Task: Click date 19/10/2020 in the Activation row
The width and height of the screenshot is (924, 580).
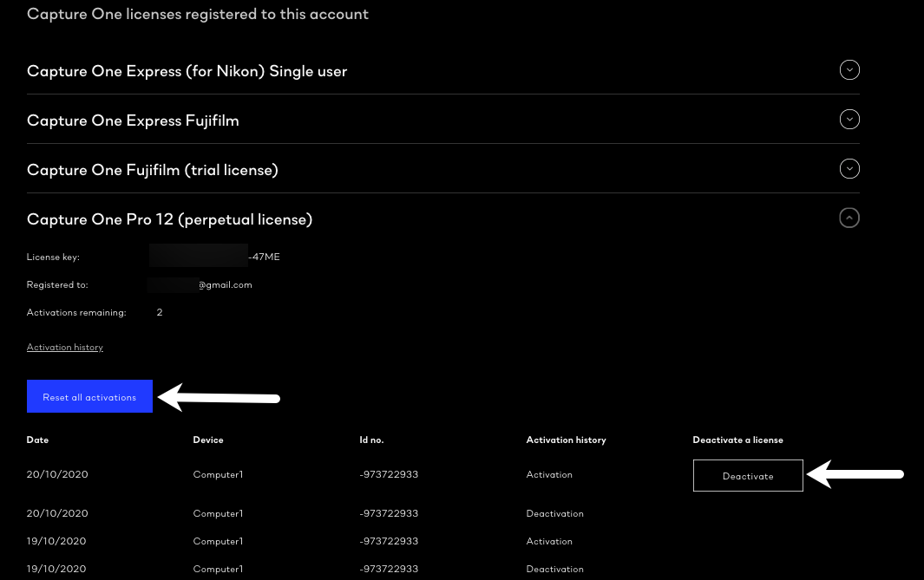Action: [56, 541]
